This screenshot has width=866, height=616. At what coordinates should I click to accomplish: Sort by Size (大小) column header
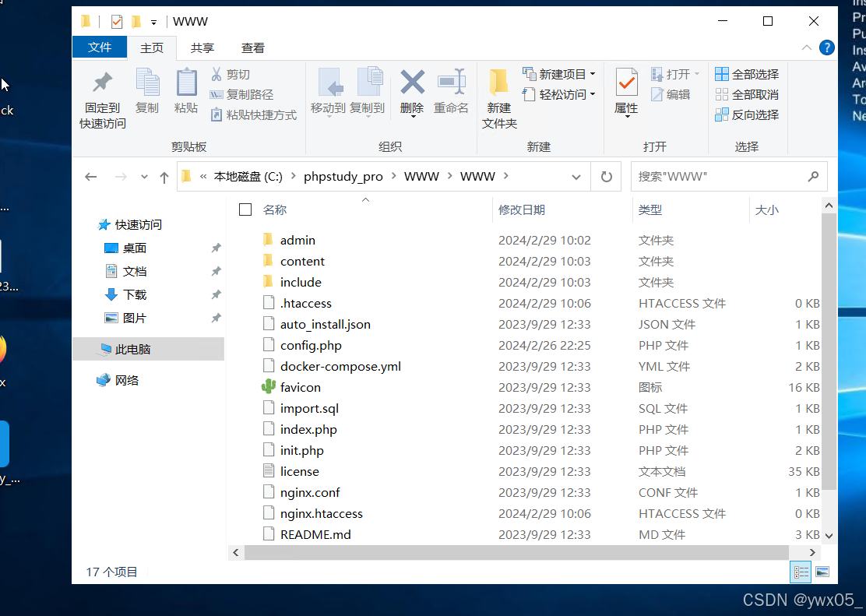click(x=766, y=210)
